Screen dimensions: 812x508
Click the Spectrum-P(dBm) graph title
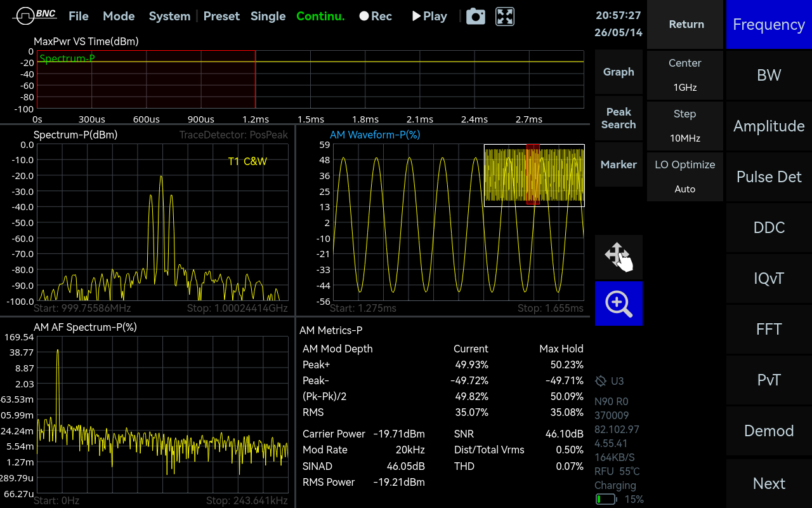click(75, 135)
